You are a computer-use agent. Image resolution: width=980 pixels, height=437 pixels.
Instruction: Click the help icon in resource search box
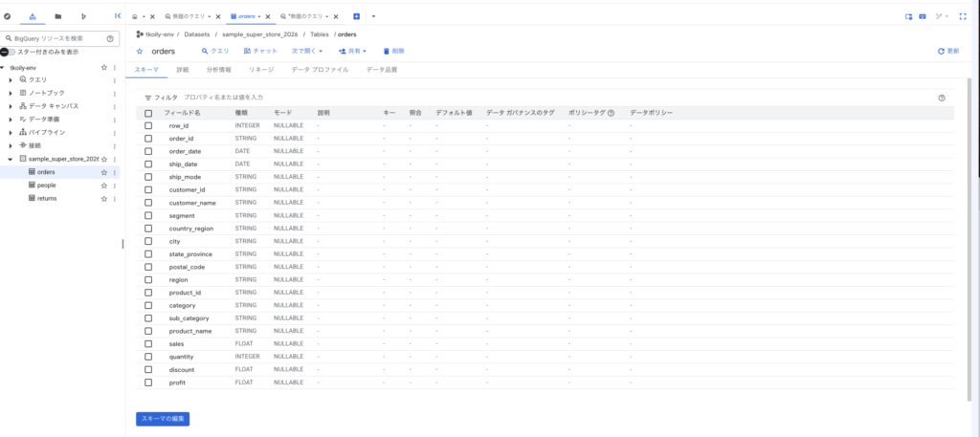110,38
